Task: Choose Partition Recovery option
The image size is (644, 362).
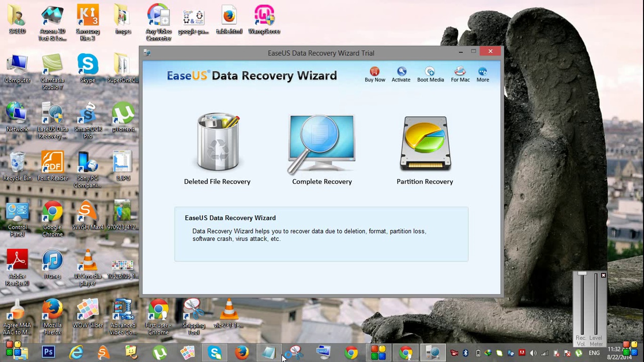Action: (x=425, y=149)
